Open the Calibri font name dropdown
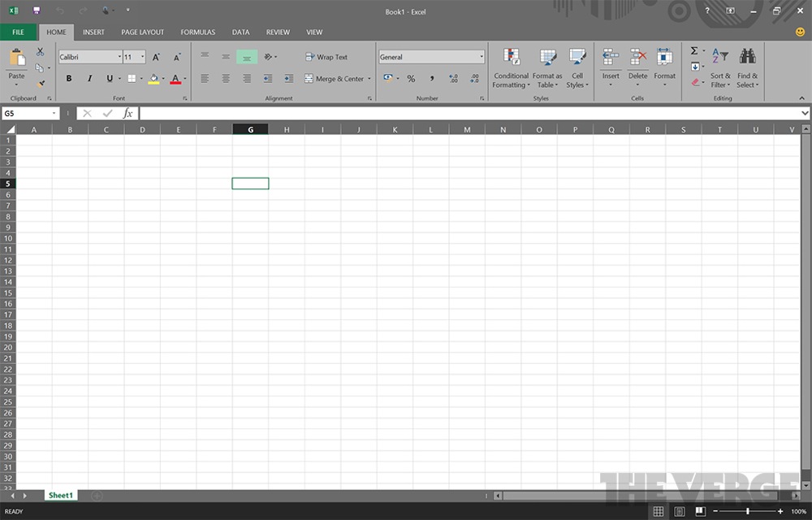 point(119,58)
